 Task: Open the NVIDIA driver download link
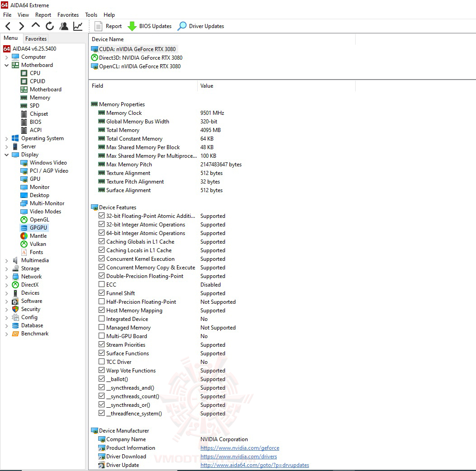point(238,457)
